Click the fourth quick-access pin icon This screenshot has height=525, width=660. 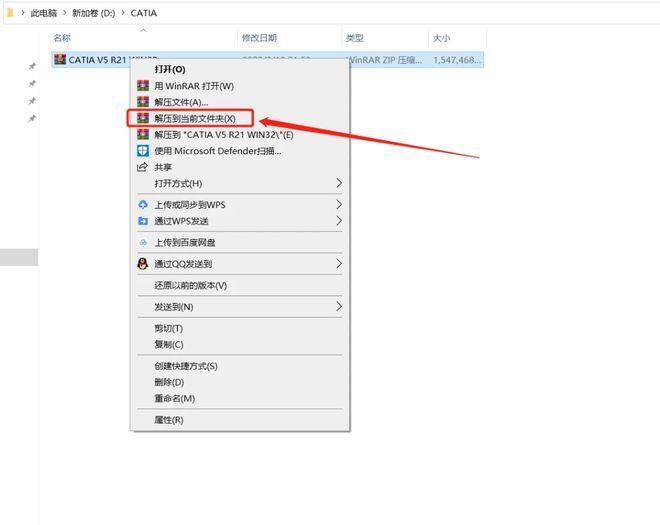coord(32,118)
